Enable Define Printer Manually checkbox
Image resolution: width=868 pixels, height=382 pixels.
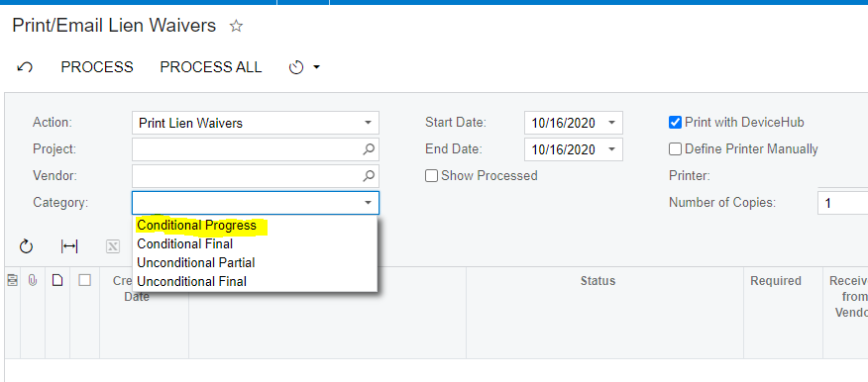tap(675, 148)
